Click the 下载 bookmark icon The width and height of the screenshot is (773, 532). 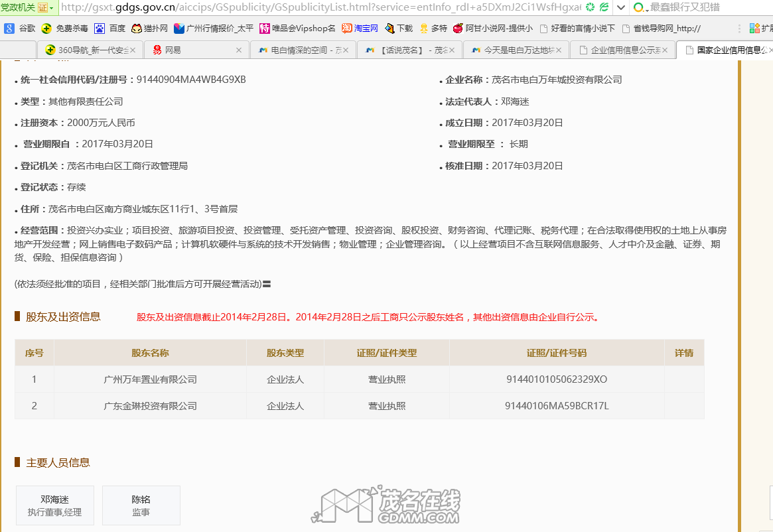tap(389, 29)
